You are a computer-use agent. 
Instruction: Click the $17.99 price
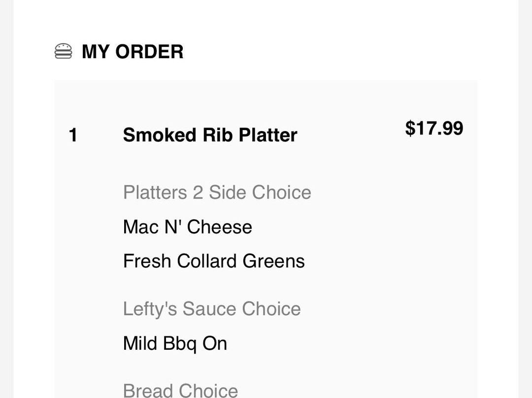click(434, 128)
